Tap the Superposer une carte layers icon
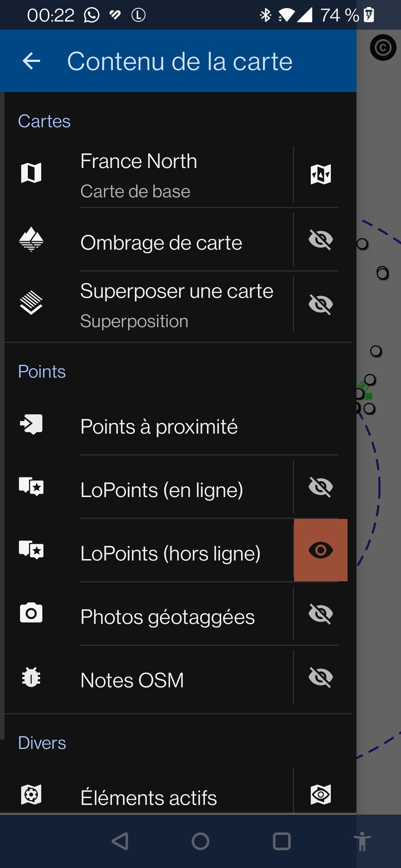Image resolution: width=401 pixels, height=868 pixels. point(31,303)
